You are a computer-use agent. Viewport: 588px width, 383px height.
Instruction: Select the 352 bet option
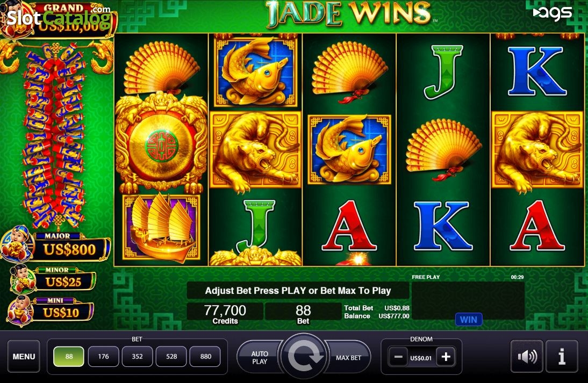tap(137, 356)
